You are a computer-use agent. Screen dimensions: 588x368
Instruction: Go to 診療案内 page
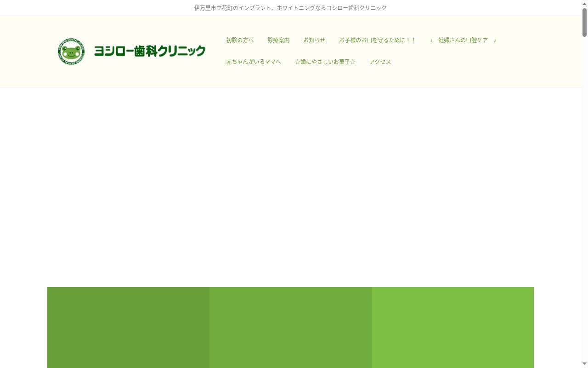coord(279,40)
